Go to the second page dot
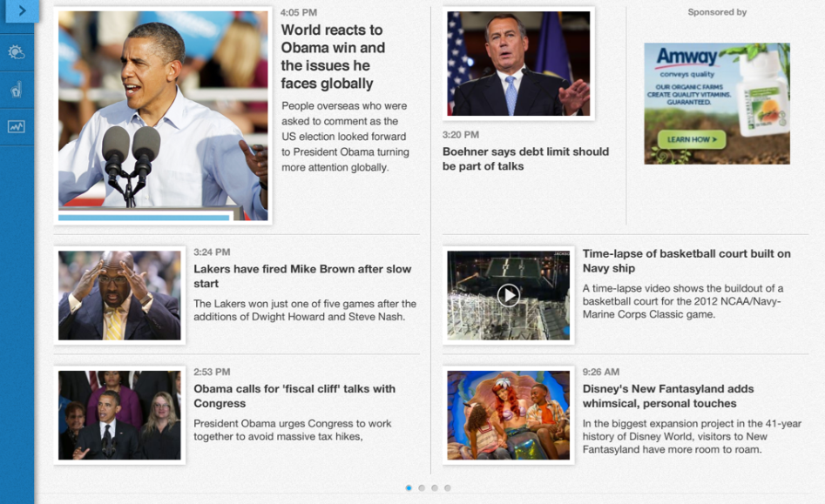Viewport: 825px width, 504px height. [422, 488]
